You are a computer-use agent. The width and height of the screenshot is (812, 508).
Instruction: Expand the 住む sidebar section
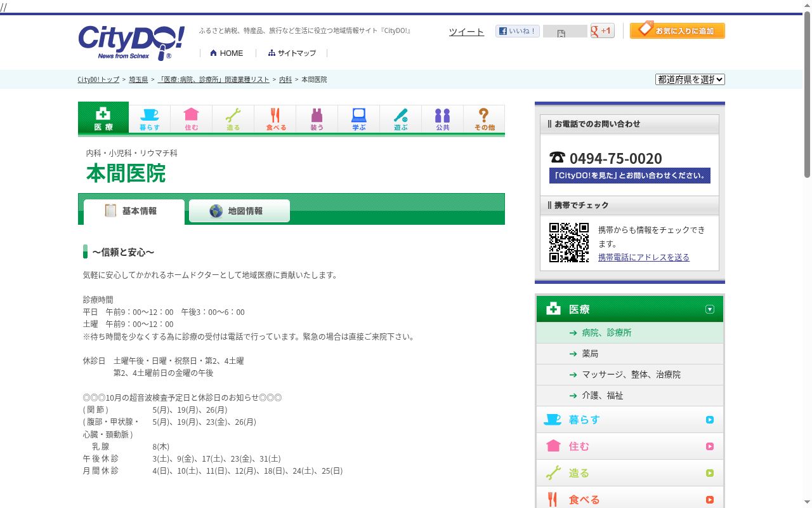[x=630, y=446]
